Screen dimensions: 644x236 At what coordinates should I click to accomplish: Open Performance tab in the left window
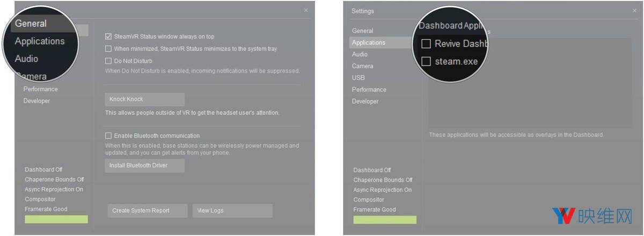click(x=40, y=89)
